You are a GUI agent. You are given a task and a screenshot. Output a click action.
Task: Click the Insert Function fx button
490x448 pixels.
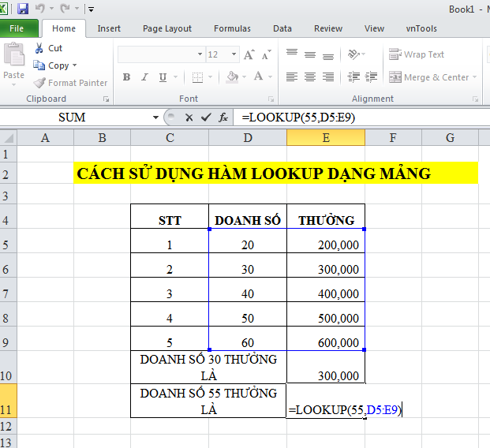223,118
